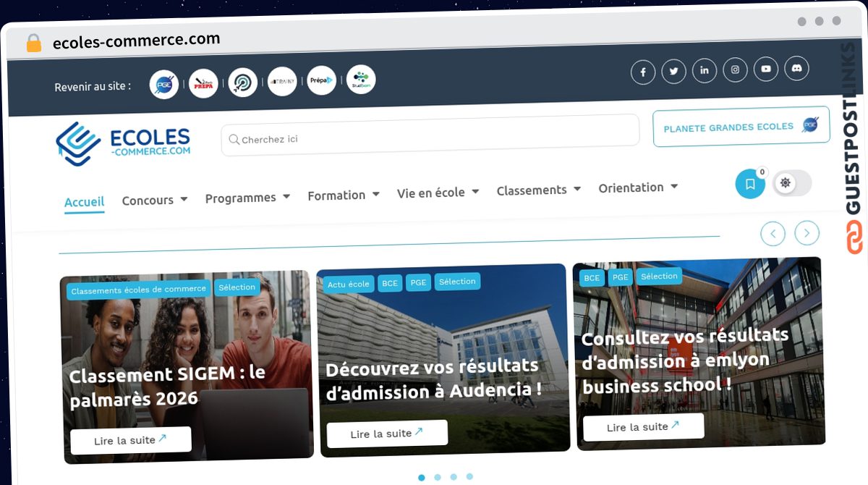This screenshot has width=868, height=485.
Task: Click the padlock icon in address bar
Action: (34, 43)
